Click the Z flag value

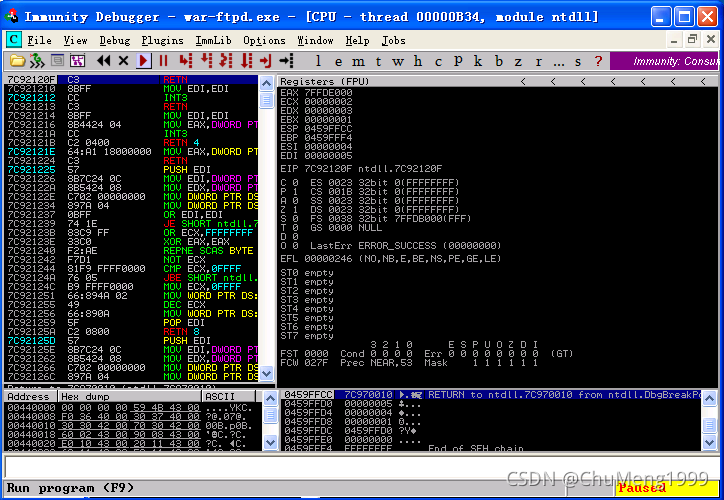[296, 210]
